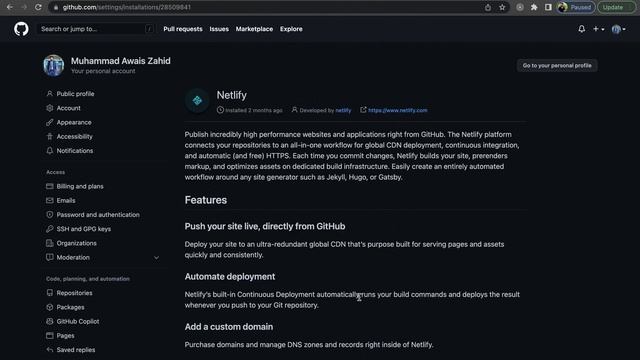This screenshot has height=360, width=640.
Task: Click Go to your personal profile button
Action: click(x=557, y=65)
